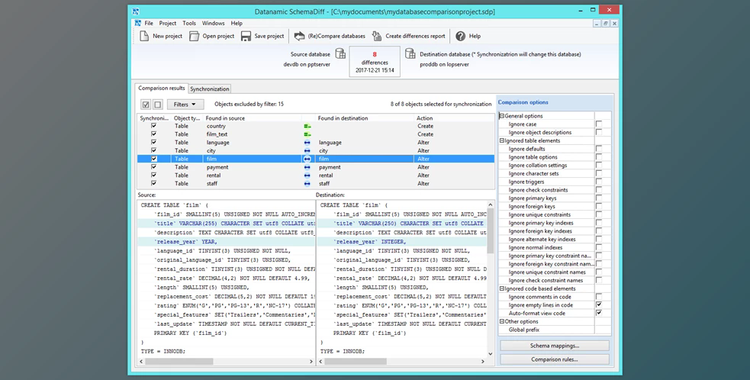Select the Comparison results tab
Image resolution: width=750 pixels, height=380 pixels.
[x=161, y=88]
